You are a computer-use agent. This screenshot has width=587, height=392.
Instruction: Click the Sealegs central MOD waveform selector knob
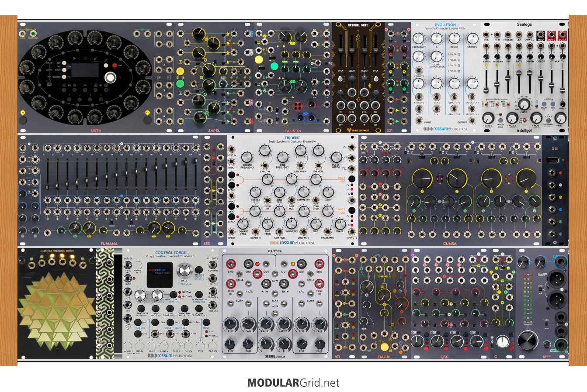[x=524, y=104]
